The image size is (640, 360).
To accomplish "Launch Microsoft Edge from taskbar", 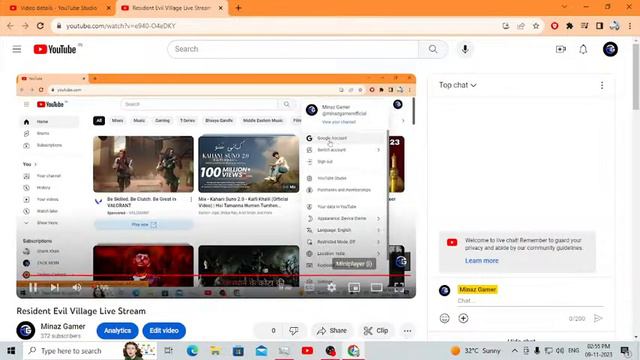I will coord(192,351).
